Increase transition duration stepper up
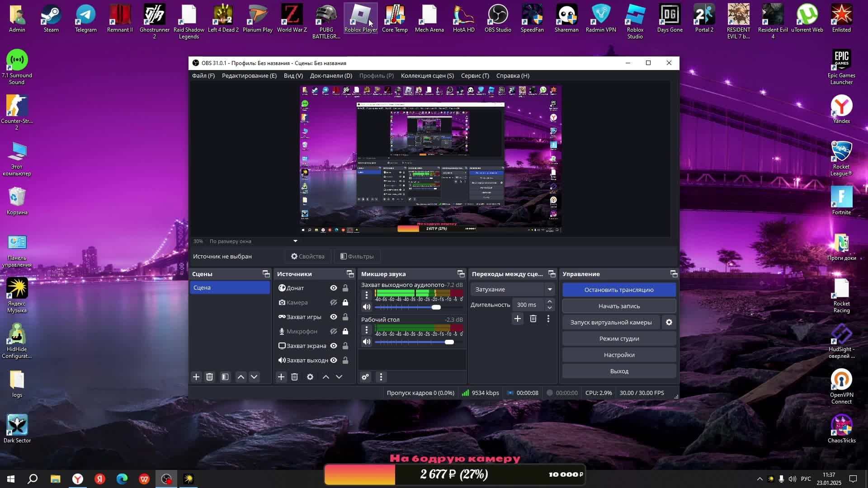The image size is (868, 488). tap(550, 301)
